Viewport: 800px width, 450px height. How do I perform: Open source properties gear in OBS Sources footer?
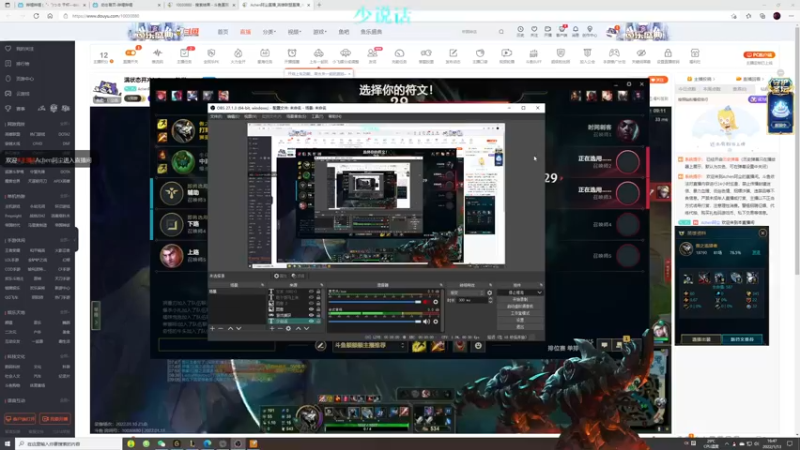(288, 329)
